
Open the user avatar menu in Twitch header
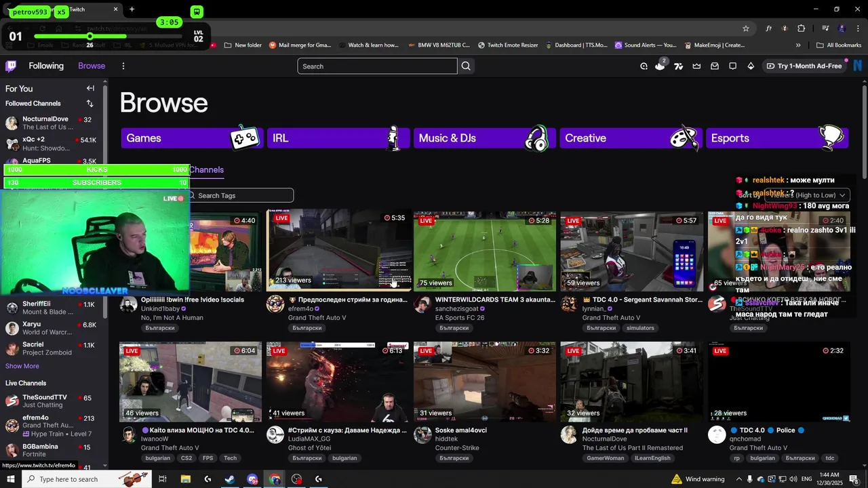coord(859,66)
